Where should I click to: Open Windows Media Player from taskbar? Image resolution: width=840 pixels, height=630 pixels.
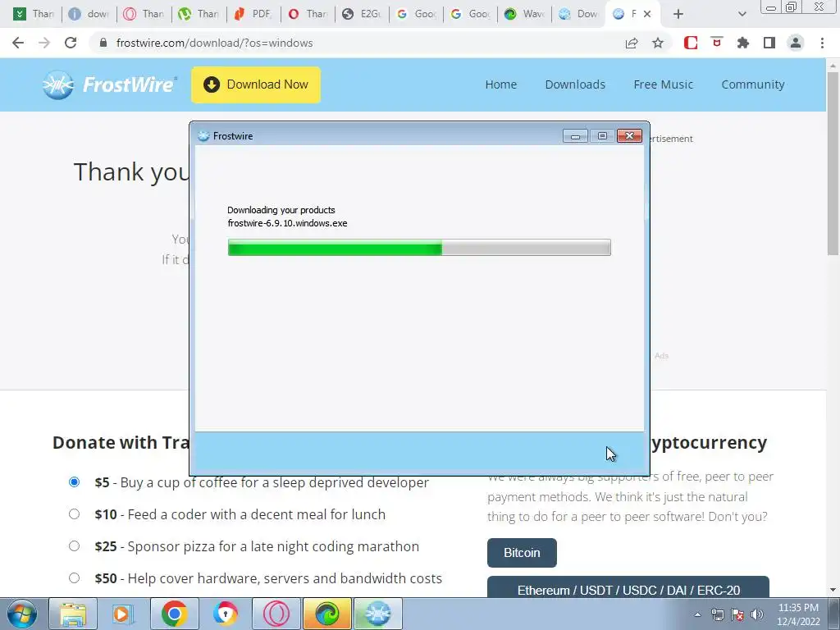tap(123, 614)
